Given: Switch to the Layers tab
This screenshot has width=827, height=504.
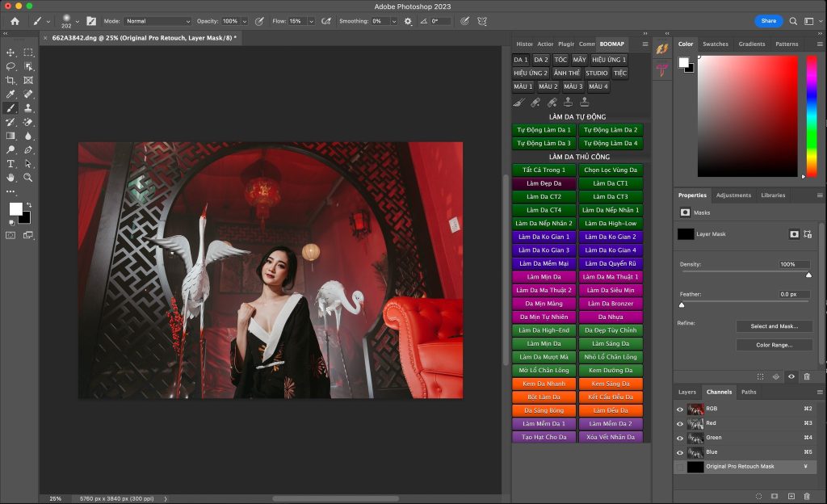Looking at the screenshot, I should [687, 392].
